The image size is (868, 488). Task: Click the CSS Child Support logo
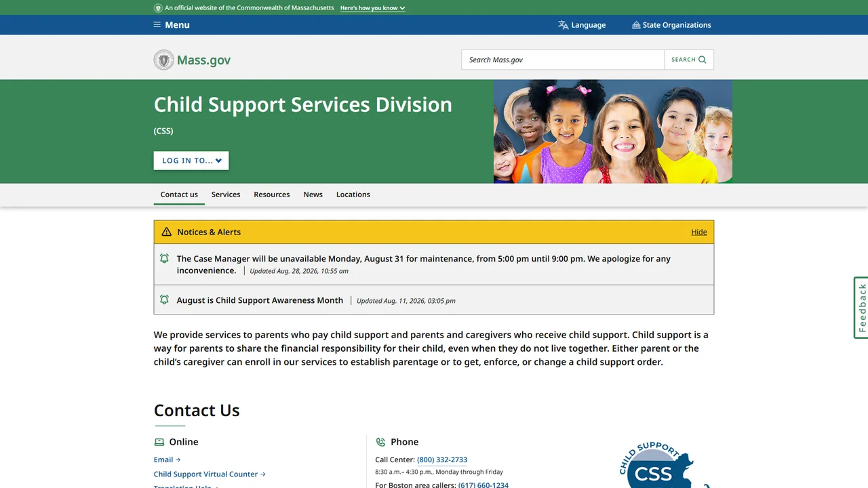pos(665,466)
